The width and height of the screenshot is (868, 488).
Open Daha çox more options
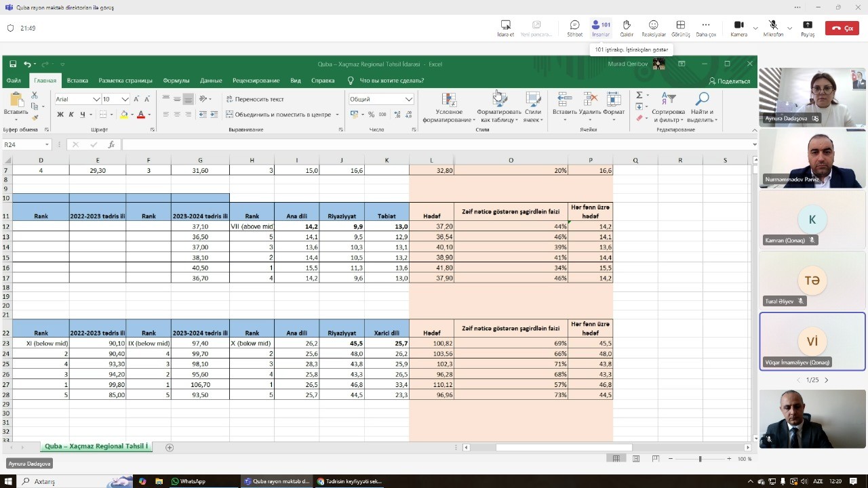tap(706, 28)
